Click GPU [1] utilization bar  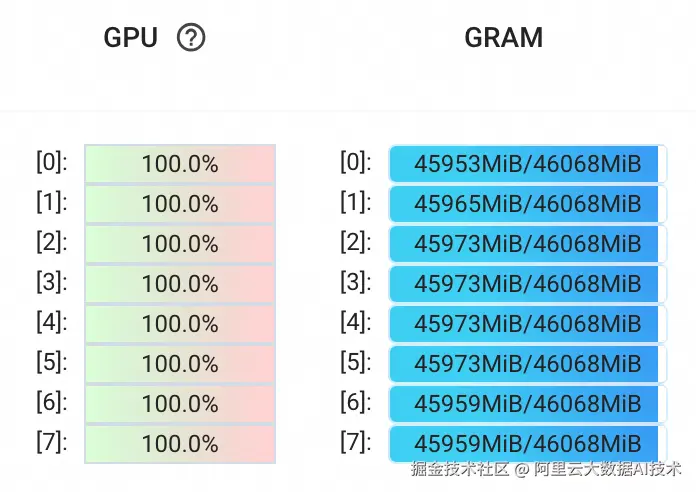(180, 204)
